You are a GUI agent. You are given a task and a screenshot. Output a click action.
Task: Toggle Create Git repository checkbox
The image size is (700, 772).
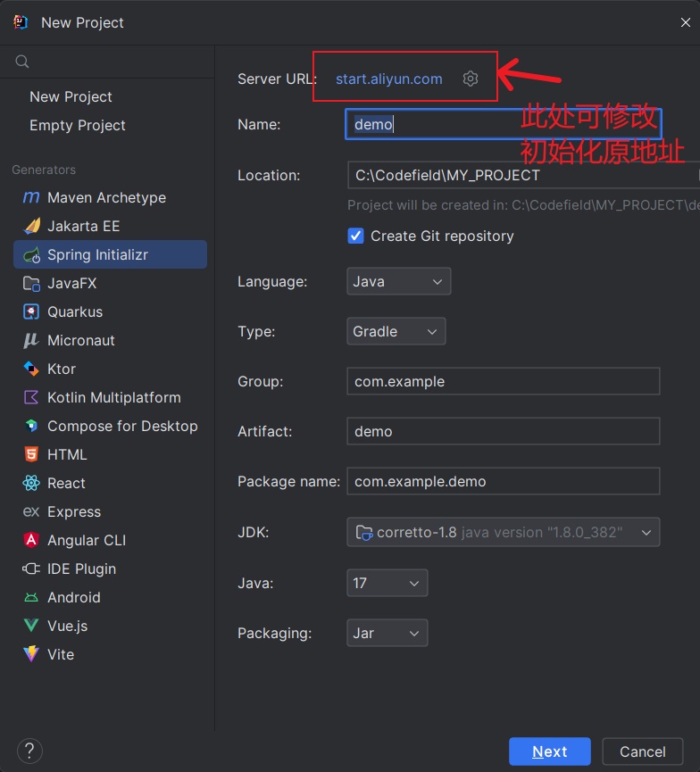coord(355,236)
